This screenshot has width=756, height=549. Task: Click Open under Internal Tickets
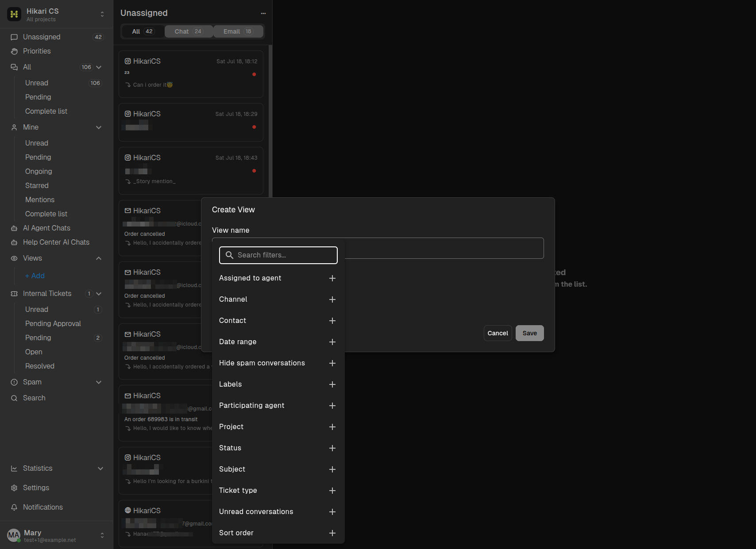coord(34,352)
